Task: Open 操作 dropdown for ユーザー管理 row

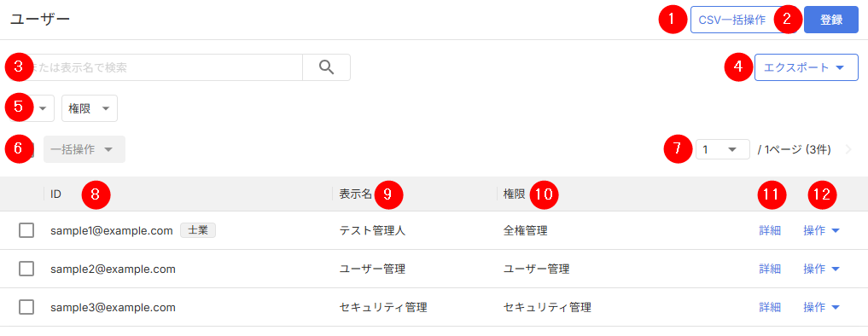Action: (x=822, y=269)
